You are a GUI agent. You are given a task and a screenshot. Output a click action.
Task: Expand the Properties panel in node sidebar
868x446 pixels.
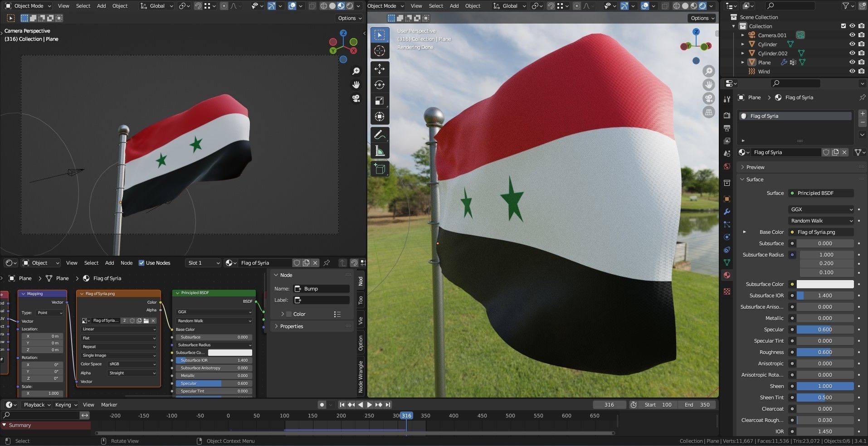coord(291,326)
